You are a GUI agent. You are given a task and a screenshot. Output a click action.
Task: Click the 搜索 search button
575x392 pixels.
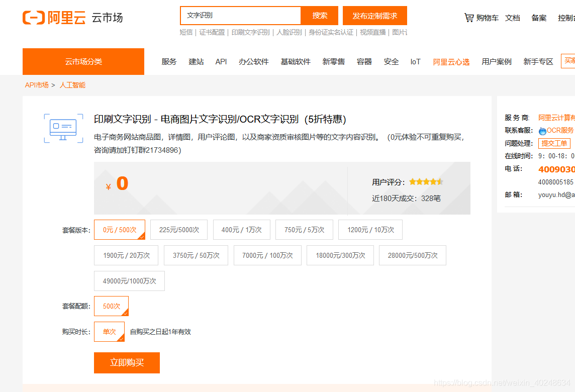click(x=319, y=16)
